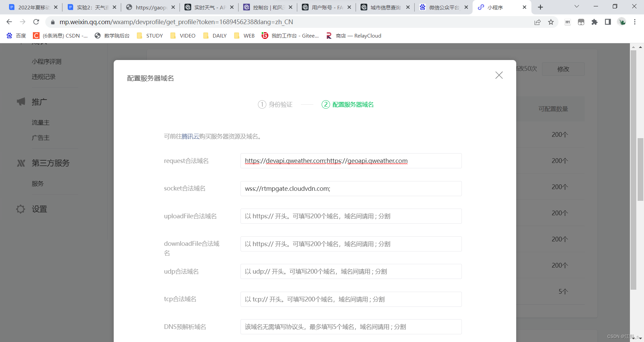Image resolution: width=644 pixels, height=342 pixels.
Task: Open the profile avatar icon
Action: point(622,22)
